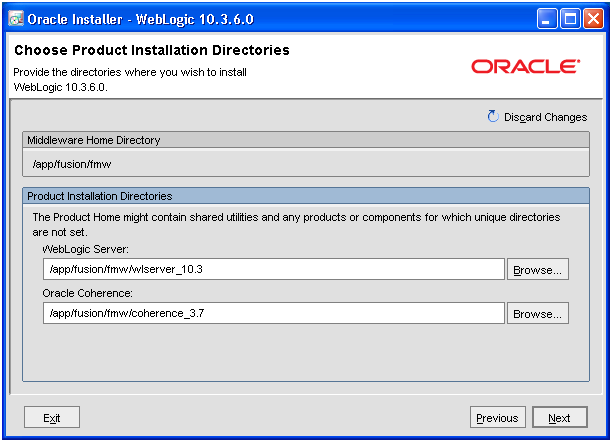The width and height of the screenshot is (612, 442).
Task: Click the Oracle logo
Action: coord(526,66)
